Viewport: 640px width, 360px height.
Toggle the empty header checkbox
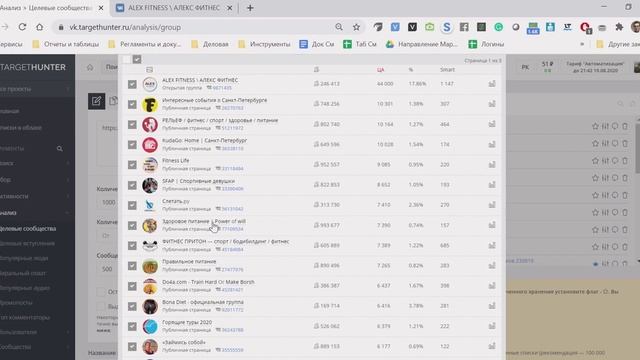(x=126, y=60)
